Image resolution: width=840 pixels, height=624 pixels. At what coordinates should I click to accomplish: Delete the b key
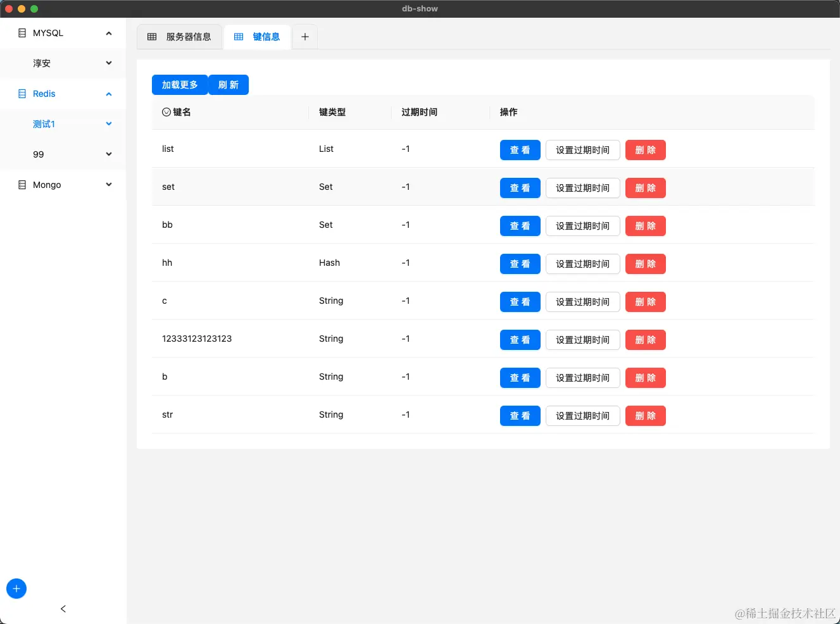pyautogui.click(x=646, y=378)
